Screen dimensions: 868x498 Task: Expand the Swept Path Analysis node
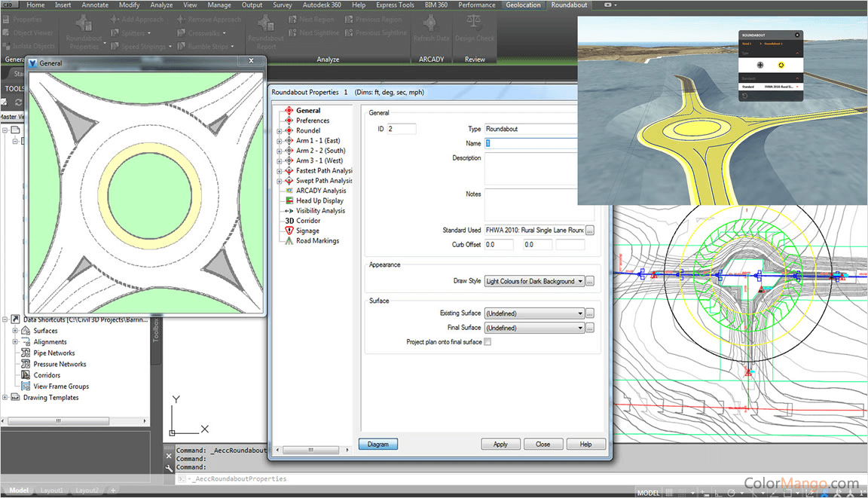coord(279,181)
